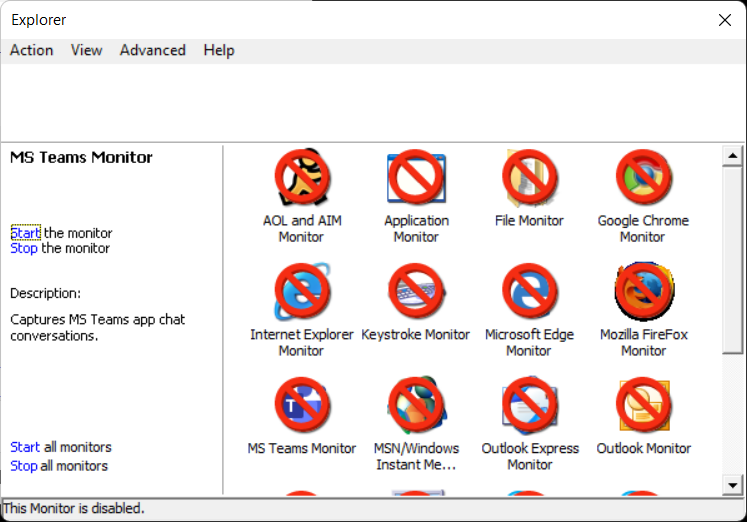Click Start all monitors link
This screenshot has width=747, height=522.
25,447
